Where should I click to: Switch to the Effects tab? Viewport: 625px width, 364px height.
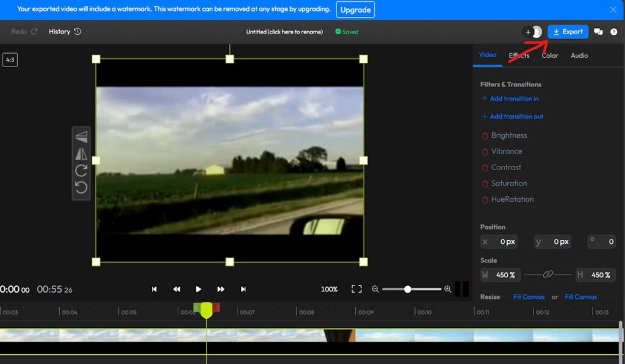[519, 55]
